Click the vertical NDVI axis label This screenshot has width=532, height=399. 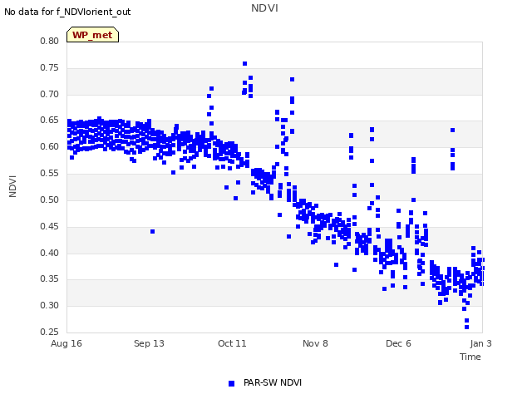(12, 186)
